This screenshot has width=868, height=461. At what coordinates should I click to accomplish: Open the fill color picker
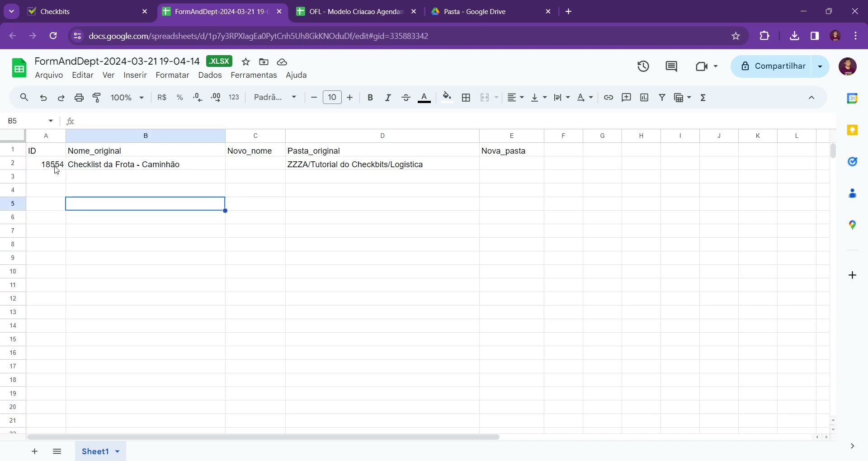[x=447, y=98]
